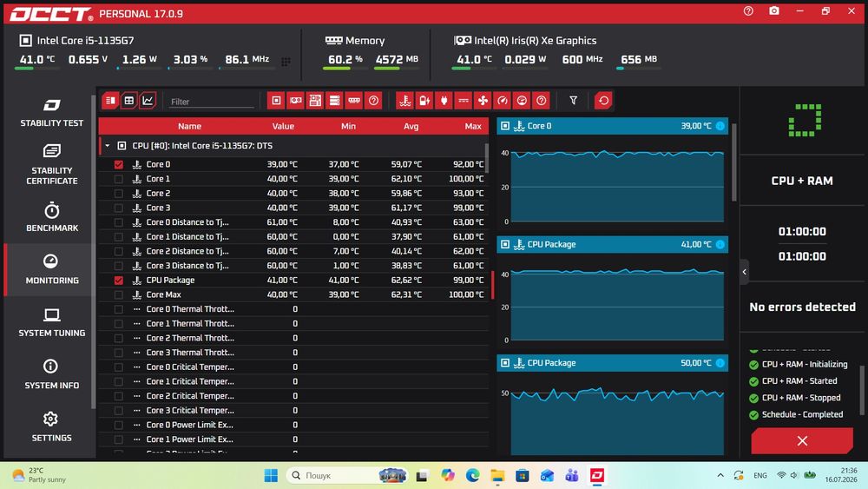Select the Monitoring section
Viewport: 868px width, 489px height.
click(51, 269)
